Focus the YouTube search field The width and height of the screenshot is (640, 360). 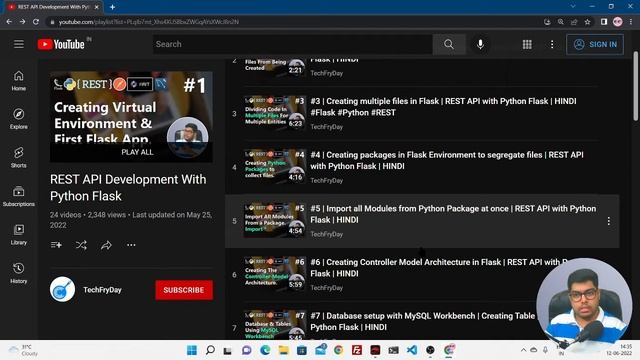tap(293, 44)
